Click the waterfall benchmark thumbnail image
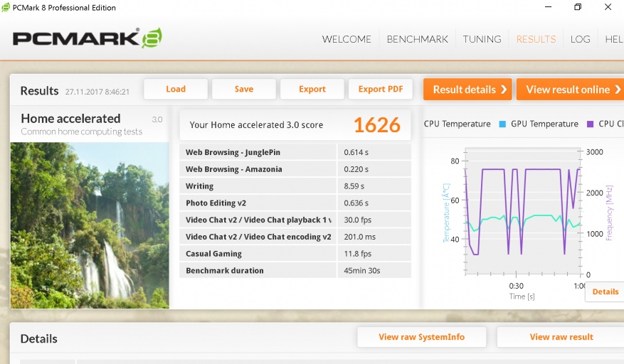This screenshot has width=624, height=364. pos(90,225)
